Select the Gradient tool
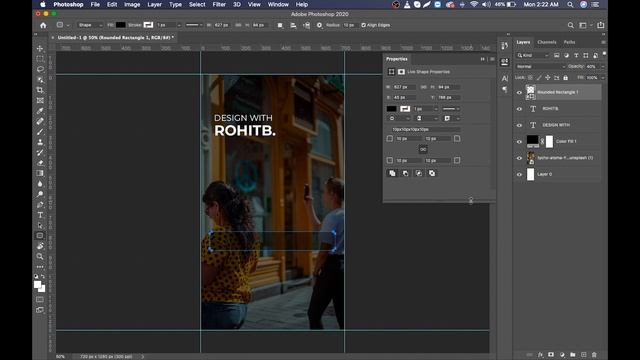 click(x=40, y=173)
